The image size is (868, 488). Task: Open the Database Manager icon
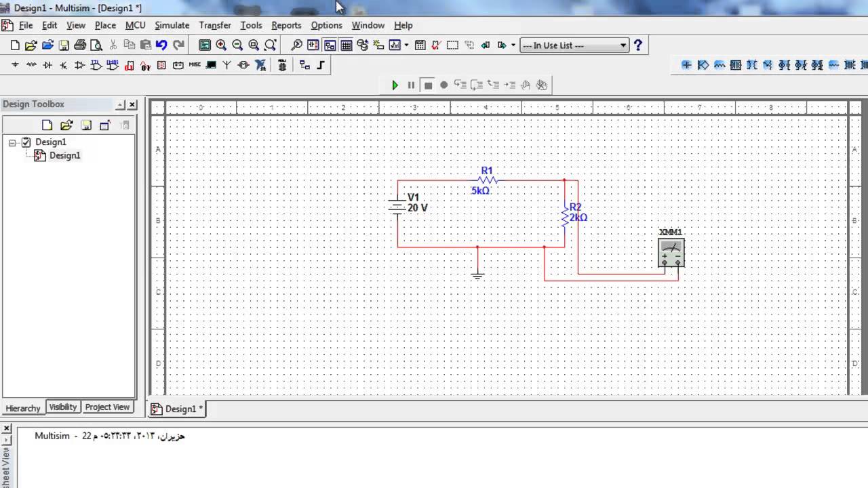(x=362, y=45)
